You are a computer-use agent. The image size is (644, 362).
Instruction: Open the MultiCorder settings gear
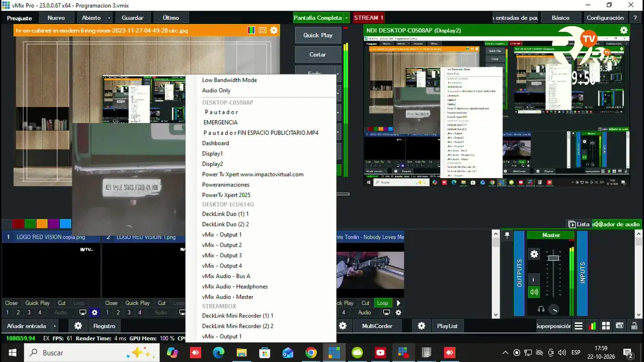coord(343,326)
